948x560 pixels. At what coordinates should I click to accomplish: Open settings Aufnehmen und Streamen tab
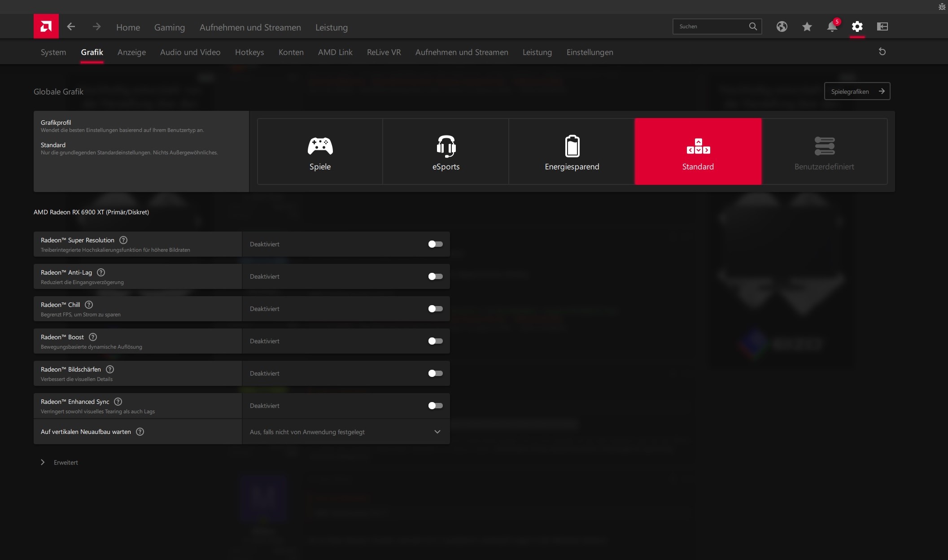[462, 52]
